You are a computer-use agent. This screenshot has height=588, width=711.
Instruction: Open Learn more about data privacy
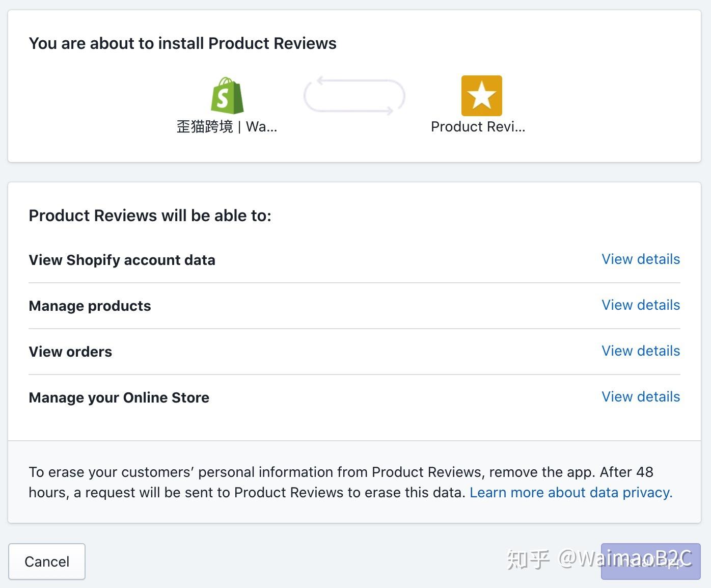pyautogui.click(x=570, y=493)
